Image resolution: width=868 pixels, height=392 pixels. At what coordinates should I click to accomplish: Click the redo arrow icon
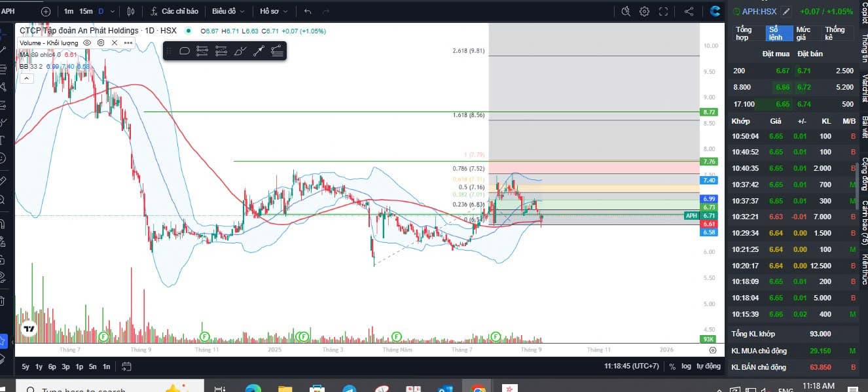pos(327,11)
